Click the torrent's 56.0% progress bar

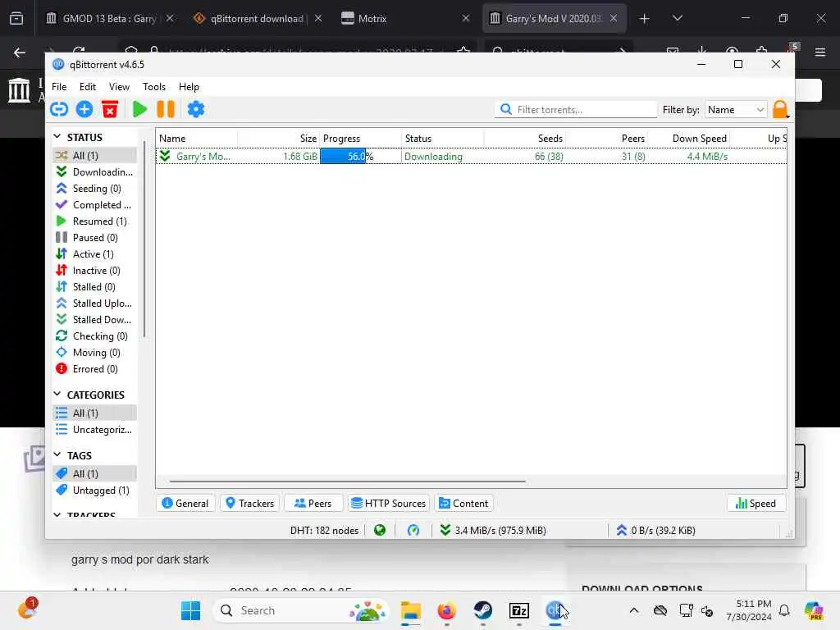point(360,157)
